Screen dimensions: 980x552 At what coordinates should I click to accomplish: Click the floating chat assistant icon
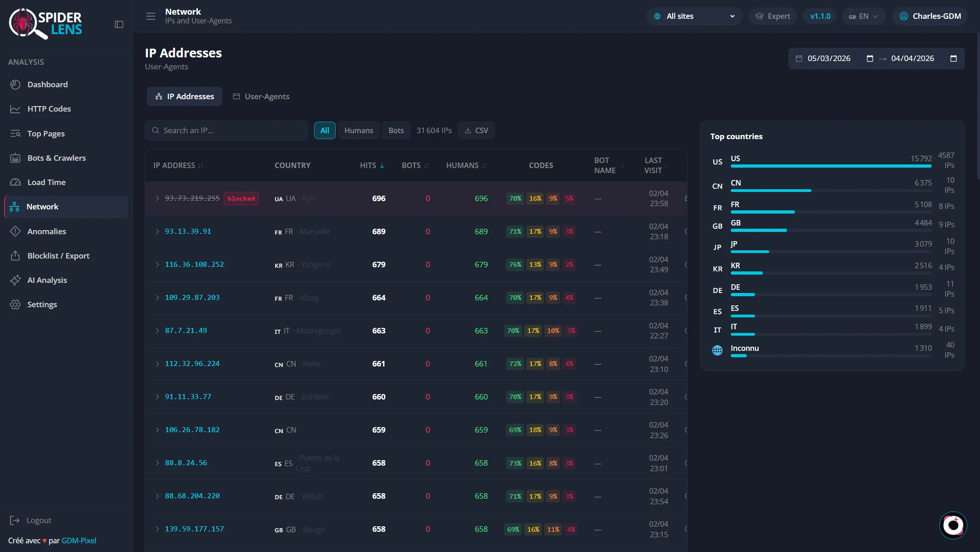tap(953, 525)
